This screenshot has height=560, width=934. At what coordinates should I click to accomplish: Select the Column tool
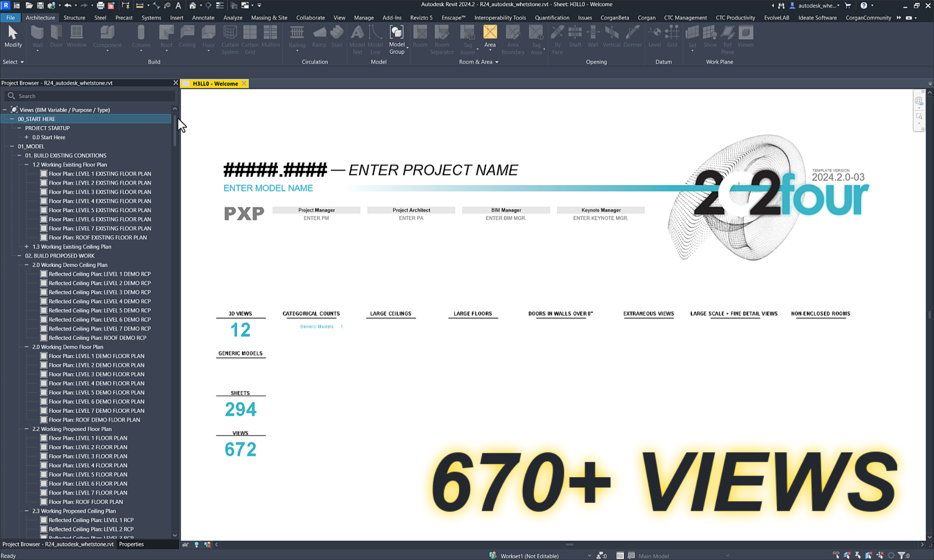[x=141, y=37]
